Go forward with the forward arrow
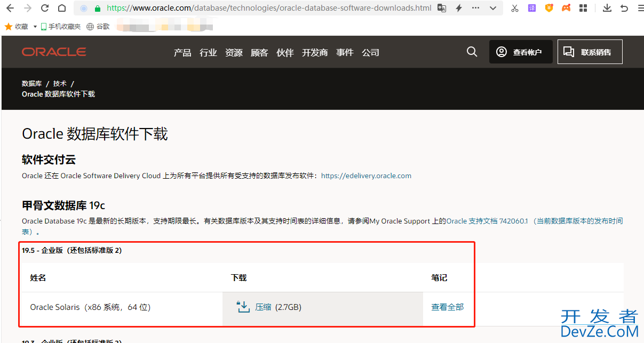The height and width of the screenshot is (343, 644). (x=27, y=8)
